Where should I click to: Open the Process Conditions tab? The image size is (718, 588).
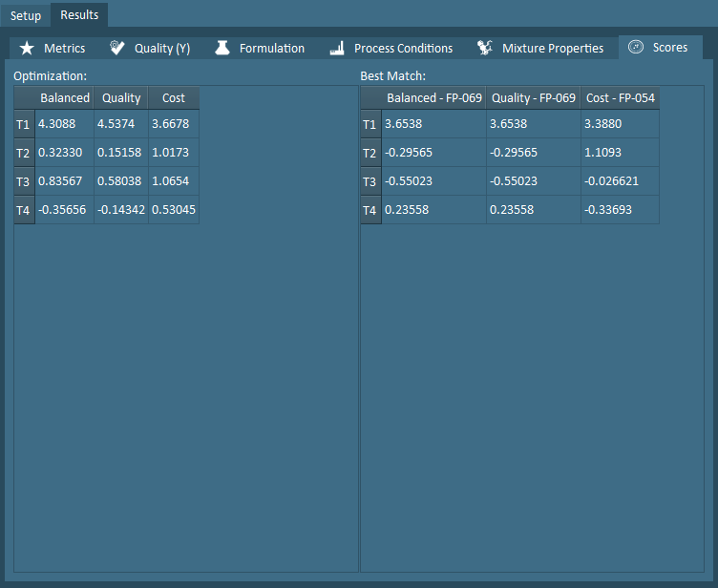(391, 48)
